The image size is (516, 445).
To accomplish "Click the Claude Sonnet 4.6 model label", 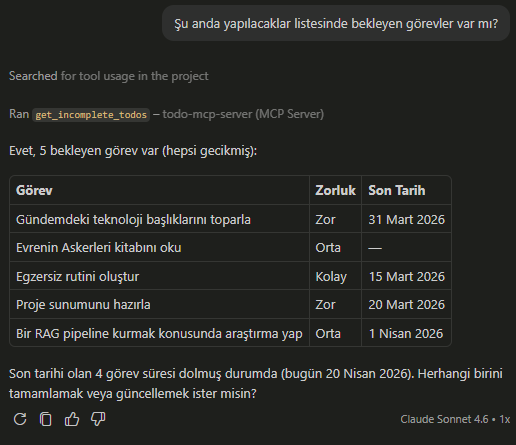I will [x=444, y=419].
